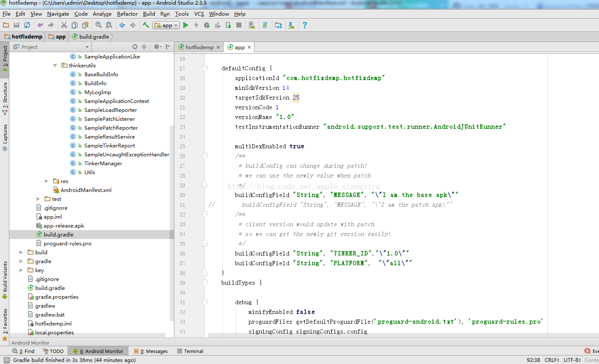Navigate Back with the blue left arrow
Screen dimensions: 599x364
tap(122, 25)
